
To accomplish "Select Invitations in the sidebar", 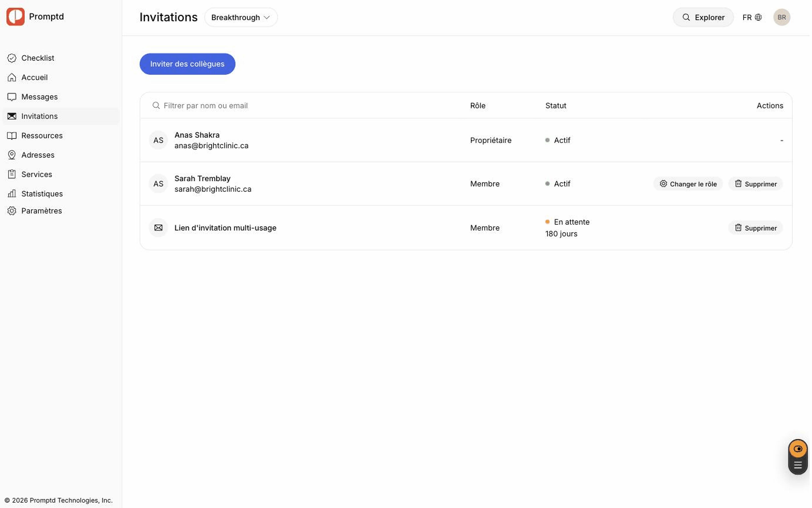I will 61,116.
